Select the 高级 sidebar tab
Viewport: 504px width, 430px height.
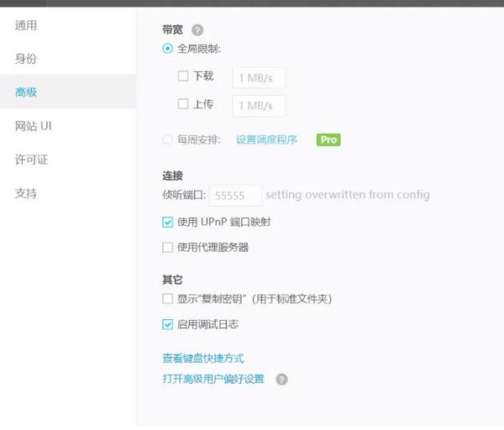pyautogui.click(x=26, y=92)
